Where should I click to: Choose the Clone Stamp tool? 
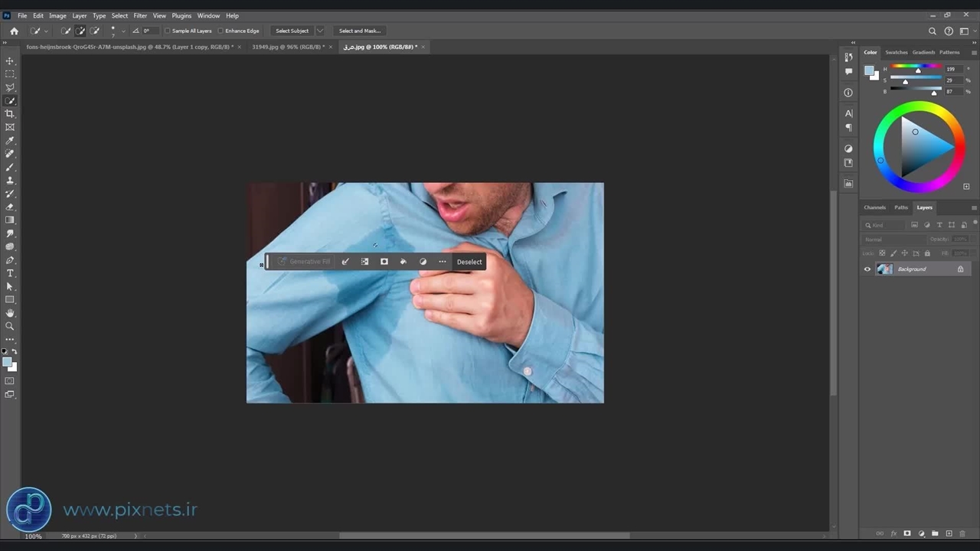coord(10,181)
